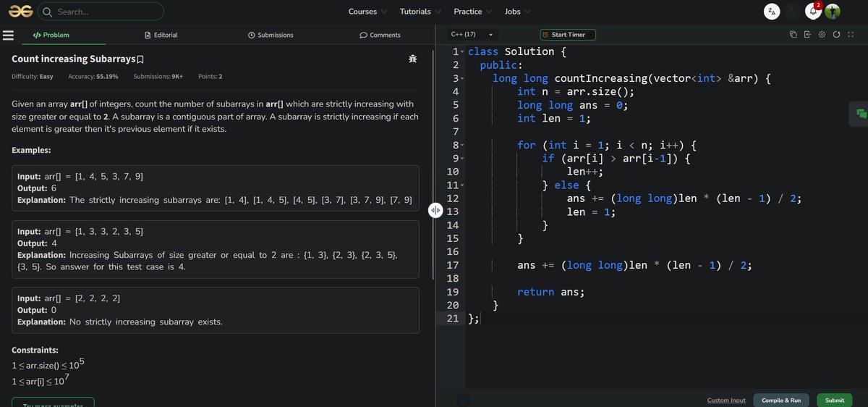Open the language translate icon
This screenshot has height=407, width=868.
coord(773,12)
